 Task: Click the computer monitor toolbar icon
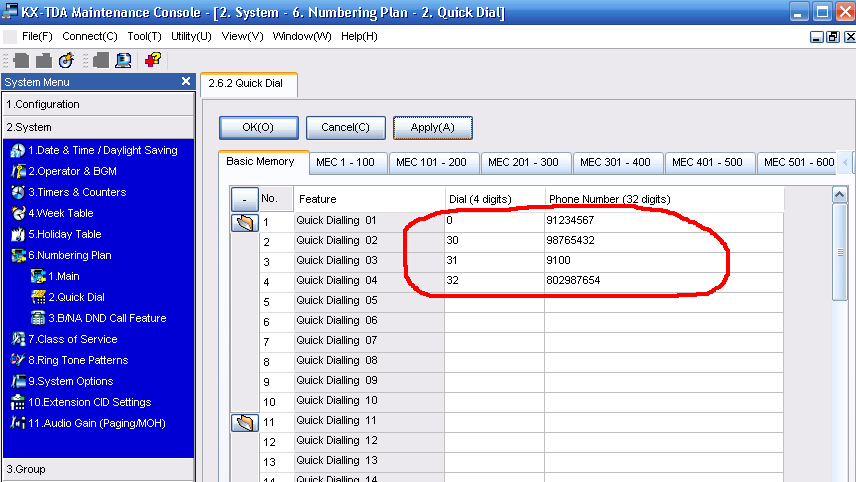coord(123,61)
